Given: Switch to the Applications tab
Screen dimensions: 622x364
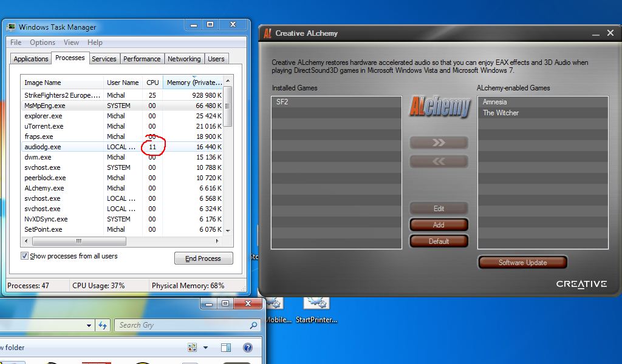Looking at the screenshot, I should 31,59.
